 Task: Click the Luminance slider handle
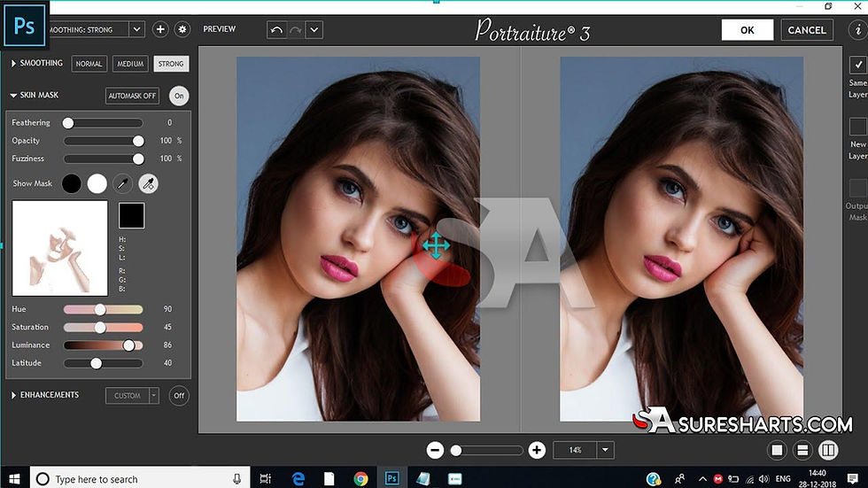[129, 345]
